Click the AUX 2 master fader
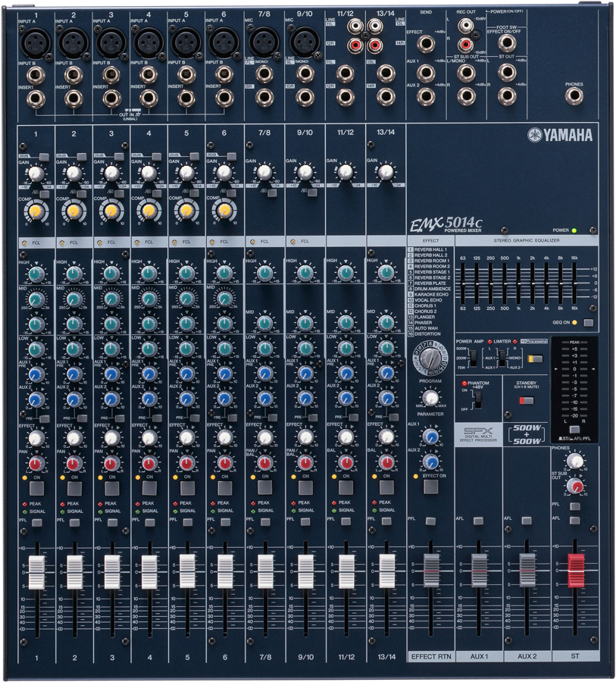The image size is (616, 682). tap(527, 570)
